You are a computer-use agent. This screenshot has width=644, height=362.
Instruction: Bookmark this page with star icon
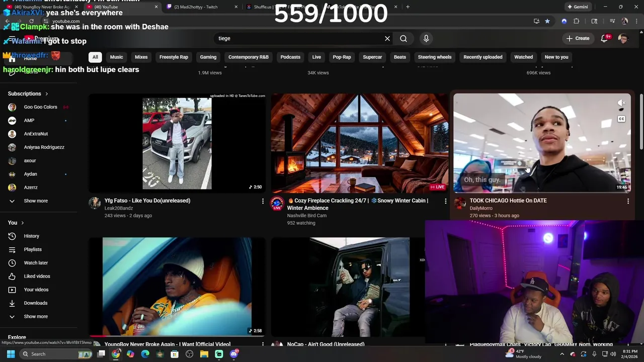(x=547, y=21)
